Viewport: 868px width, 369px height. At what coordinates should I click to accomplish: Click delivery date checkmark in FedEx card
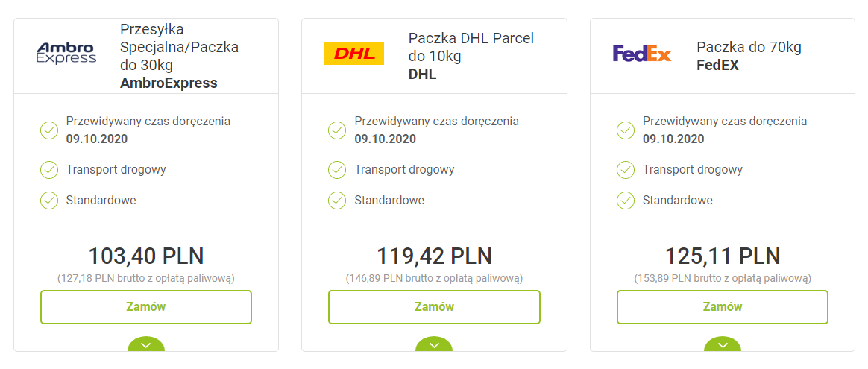click(x=626, y=130)
